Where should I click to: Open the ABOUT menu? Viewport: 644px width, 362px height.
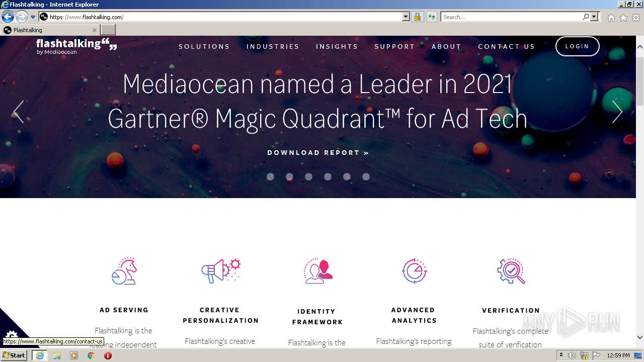[x=446, y=46]
